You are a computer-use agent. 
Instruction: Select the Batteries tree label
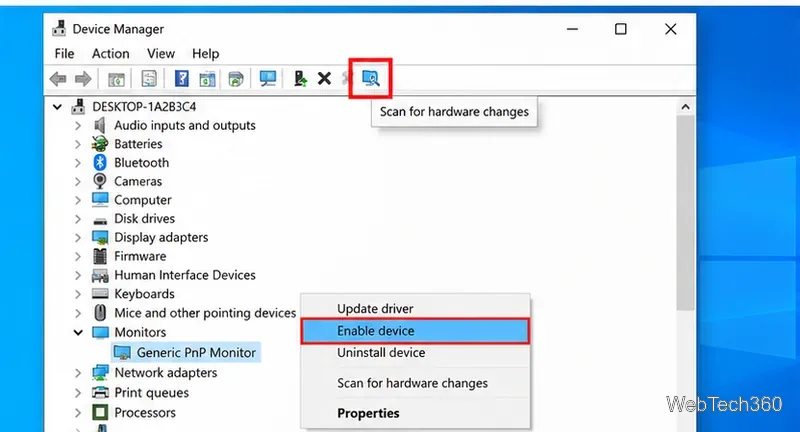click(138, 144)
